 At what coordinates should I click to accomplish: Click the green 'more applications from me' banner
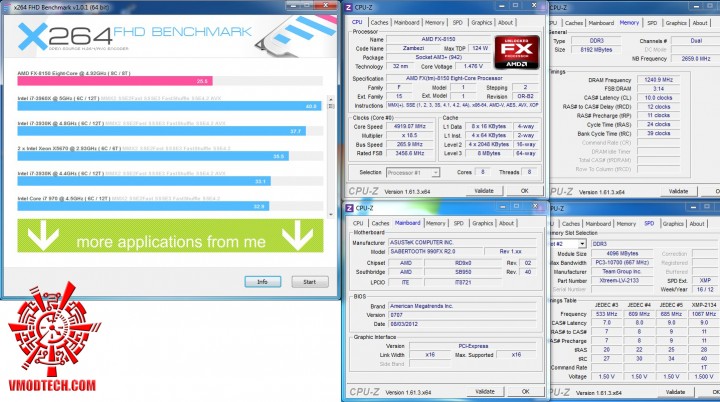coord(170,236)
